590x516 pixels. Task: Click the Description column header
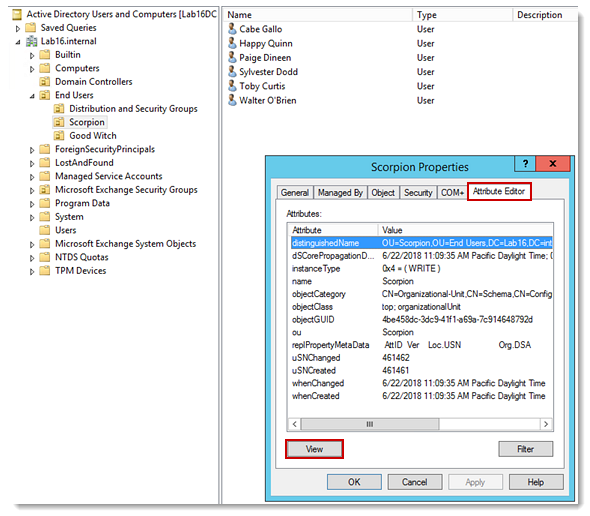tap(545, 15)
